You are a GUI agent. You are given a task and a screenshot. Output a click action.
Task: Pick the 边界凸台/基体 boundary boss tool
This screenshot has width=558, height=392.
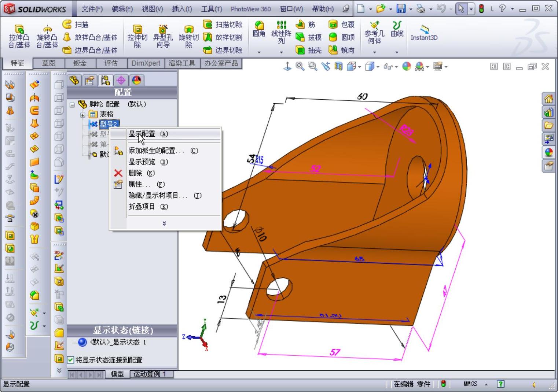point(90,50)
